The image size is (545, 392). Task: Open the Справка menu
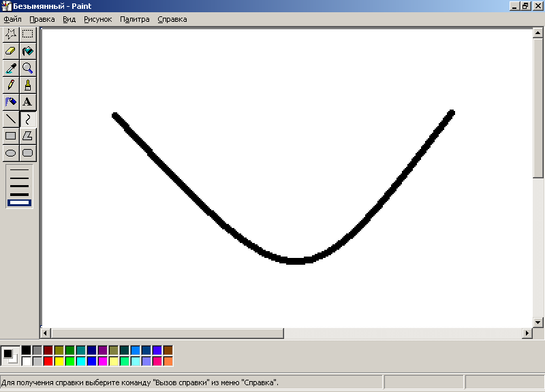click(172, 20)
